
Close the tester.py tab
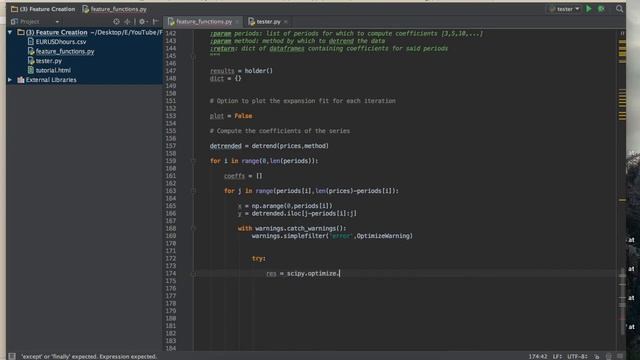[x=286, y=22]
